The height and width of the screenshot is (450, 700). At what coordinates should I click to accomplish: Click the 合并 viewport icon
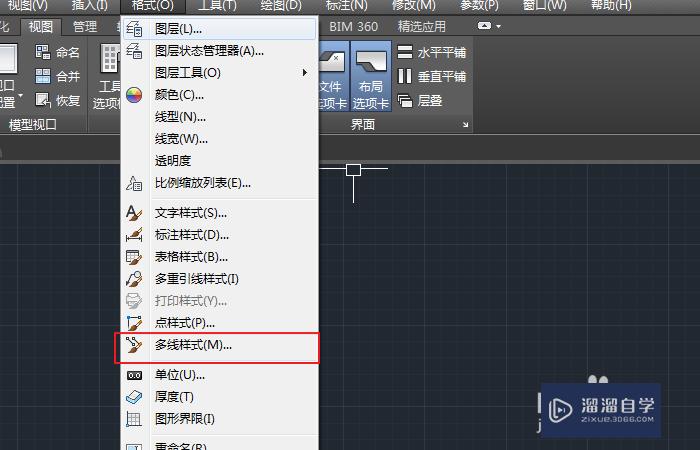(x=43, y=76)
